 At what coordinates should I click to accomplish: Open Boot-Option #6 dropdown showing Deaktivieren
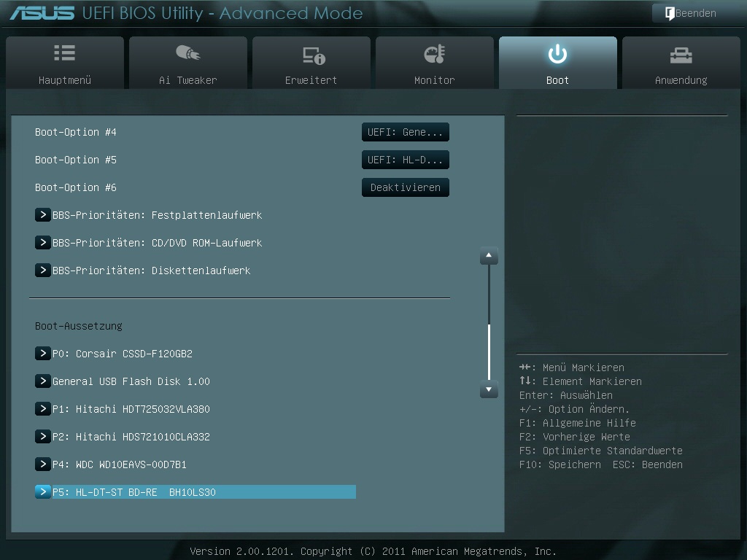click(406, 187)
